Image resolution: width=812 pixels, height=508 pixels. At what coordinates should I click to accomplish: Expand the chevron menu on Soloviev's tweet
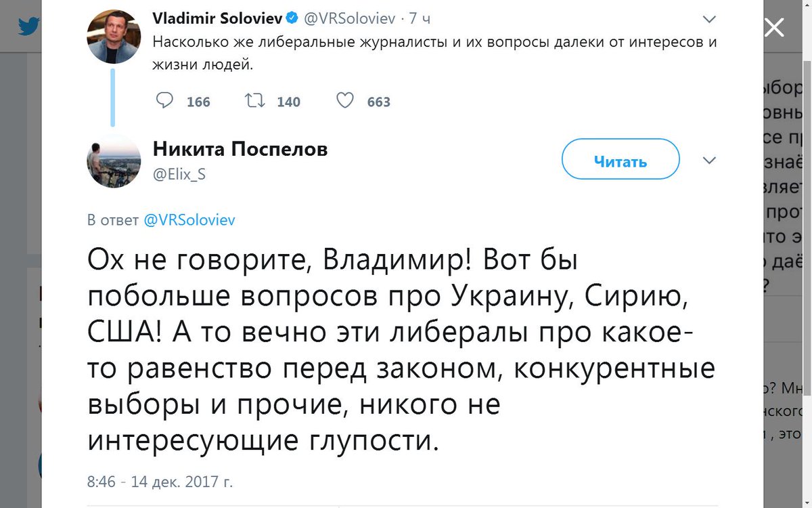709,19
